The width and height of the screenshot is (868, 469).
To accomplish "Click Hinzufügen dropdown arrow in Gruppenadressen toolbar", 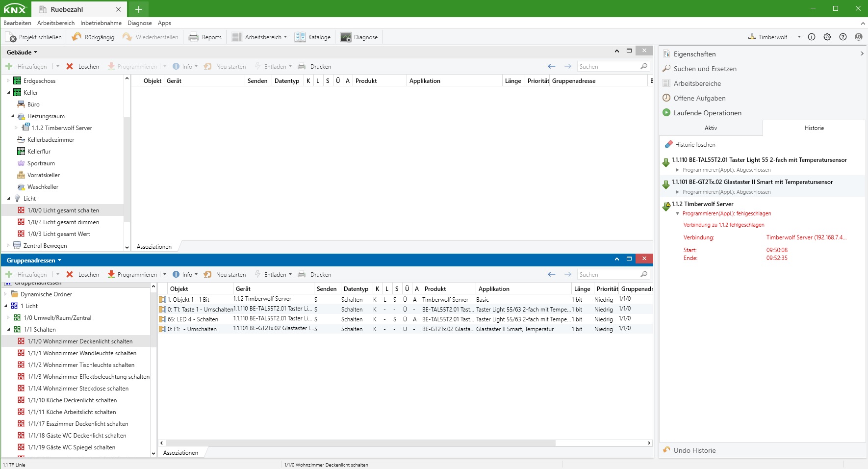I will (x=58, y=274).
